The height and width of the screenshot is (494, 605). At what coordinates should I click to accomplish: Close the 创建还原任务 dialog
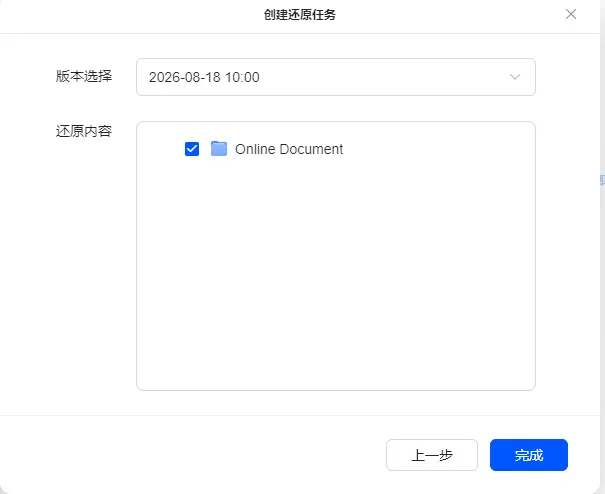click(x=571, y=14)
